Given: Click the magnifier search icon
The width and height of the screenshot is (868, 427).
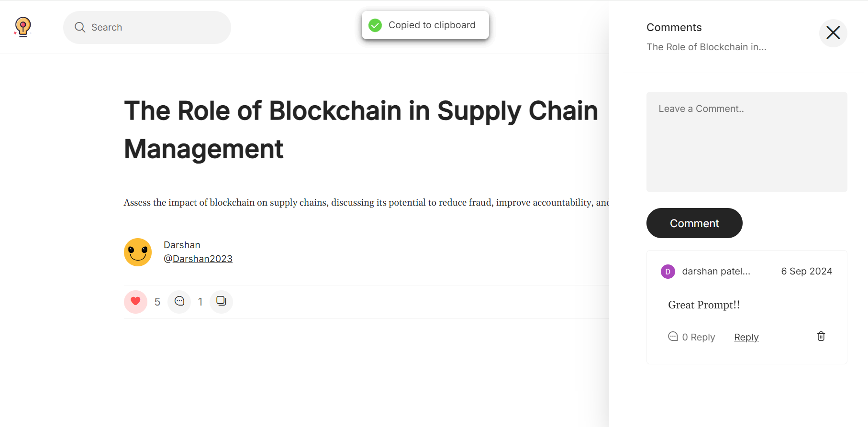Looking at the screenshot, I should 80,27.
